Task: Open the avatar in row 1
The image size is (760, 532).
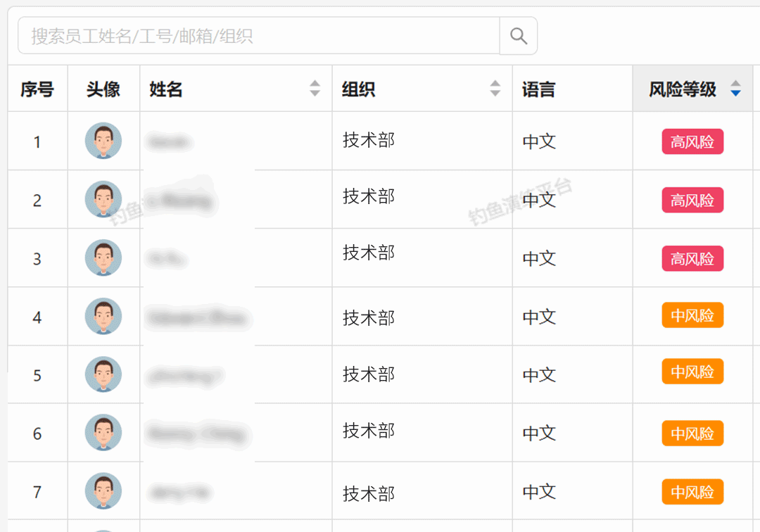Action: click(x=103, y=141)
